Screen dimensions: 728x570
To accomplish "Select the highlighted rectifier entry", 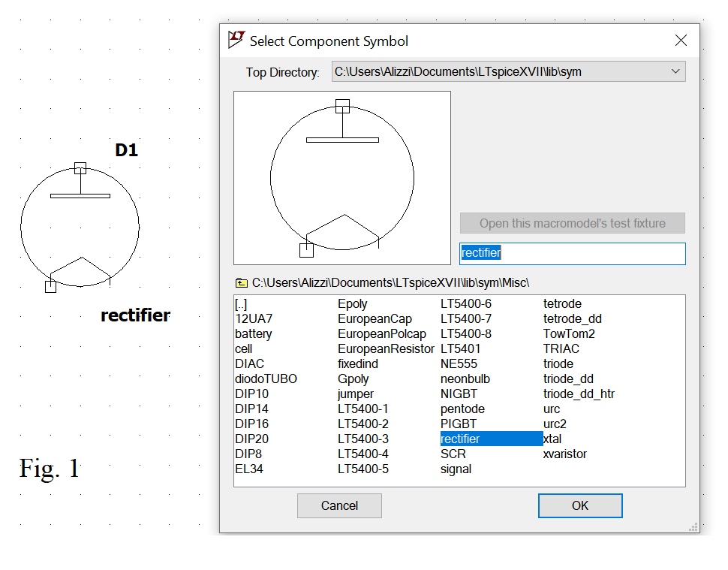I will (x=460, y=439).
